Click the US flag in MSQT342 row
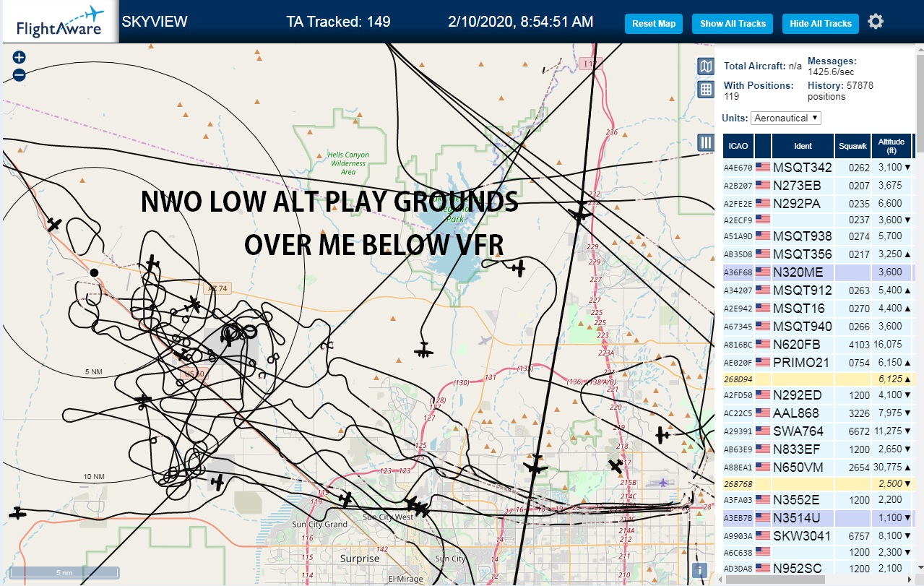 [762, 168]
